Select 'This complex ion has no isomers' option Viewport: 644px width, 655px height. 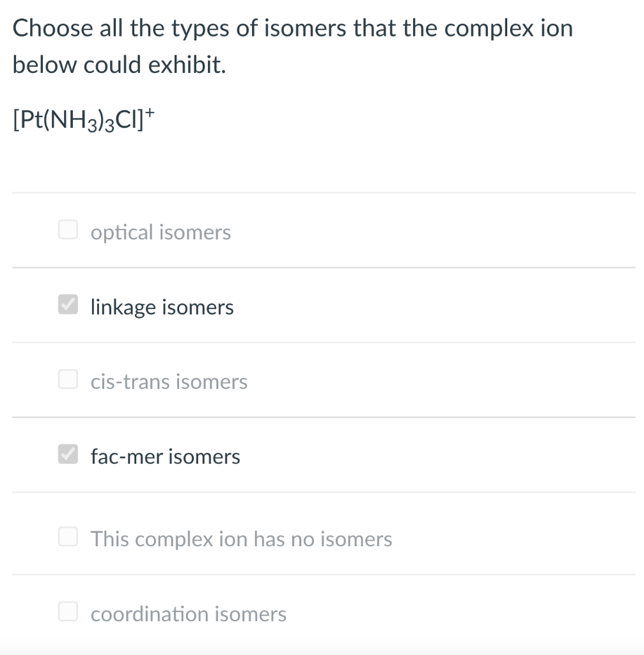pyautogui.click(x=241, y=539)
